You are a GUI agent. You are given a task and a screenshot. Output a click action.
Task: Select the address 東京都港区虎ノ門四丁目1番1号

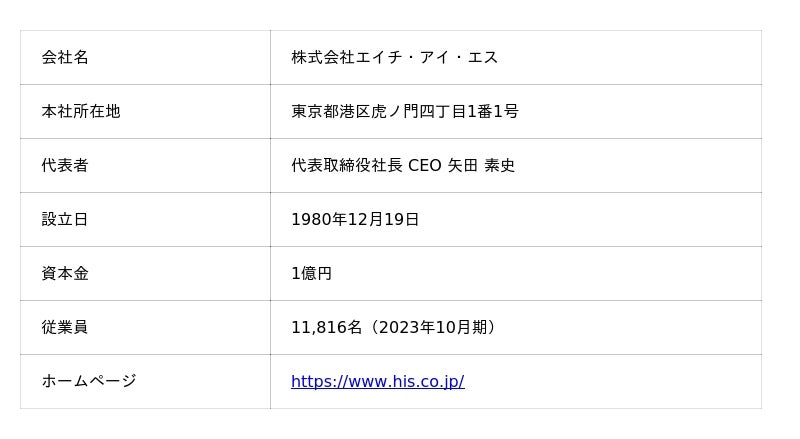tap(405, 111)
